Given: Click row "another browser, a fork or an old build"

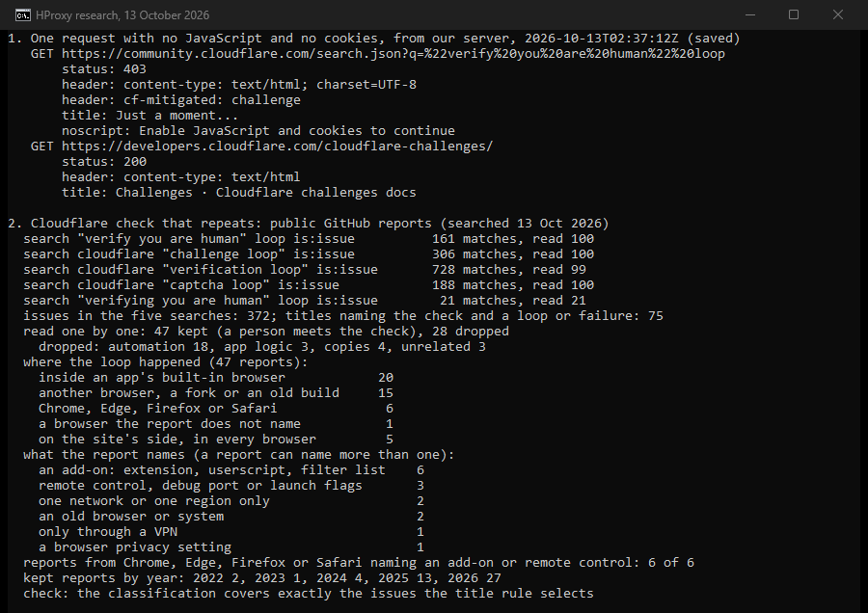Looking at the screenshot, I should pyautogui.click(x=216, y=393).
